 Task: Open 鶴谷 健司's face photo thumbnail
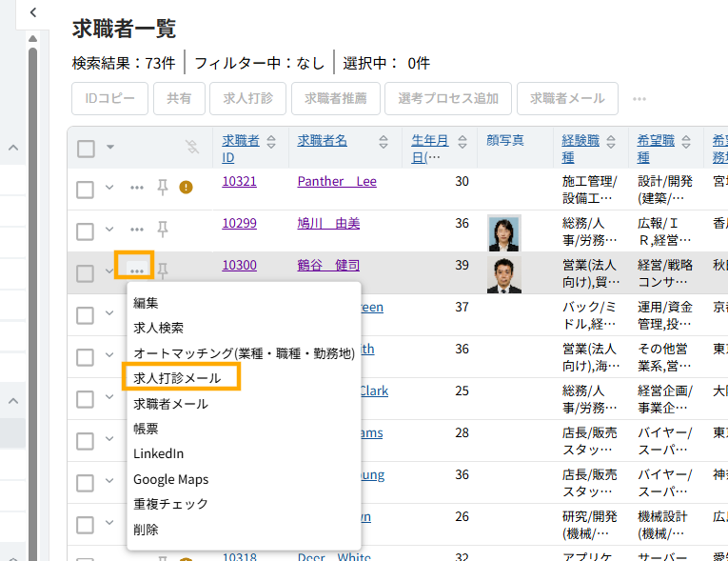(x=503, y=274)
